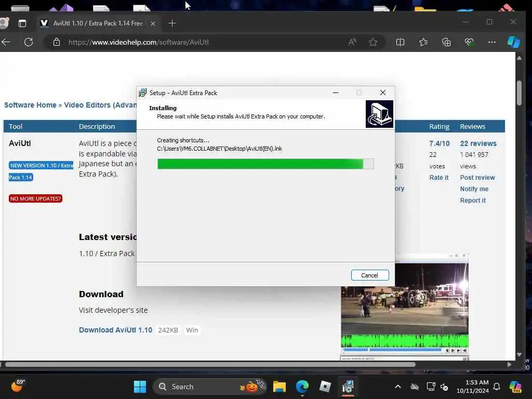Open a new browser tab
Image resolution: width=532 pixels, height=399 pixels.
172,23
